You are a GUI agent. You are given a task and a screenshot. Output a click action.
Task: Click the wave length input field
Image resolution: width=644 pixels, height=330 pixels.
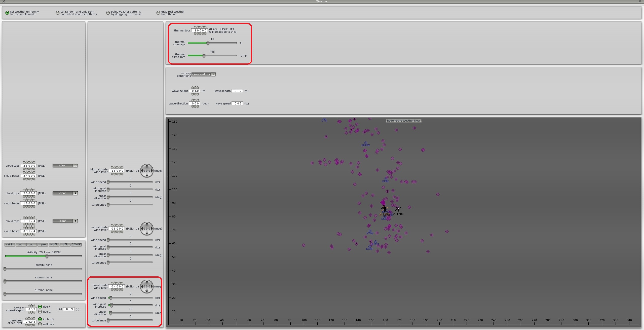[237, 91]
